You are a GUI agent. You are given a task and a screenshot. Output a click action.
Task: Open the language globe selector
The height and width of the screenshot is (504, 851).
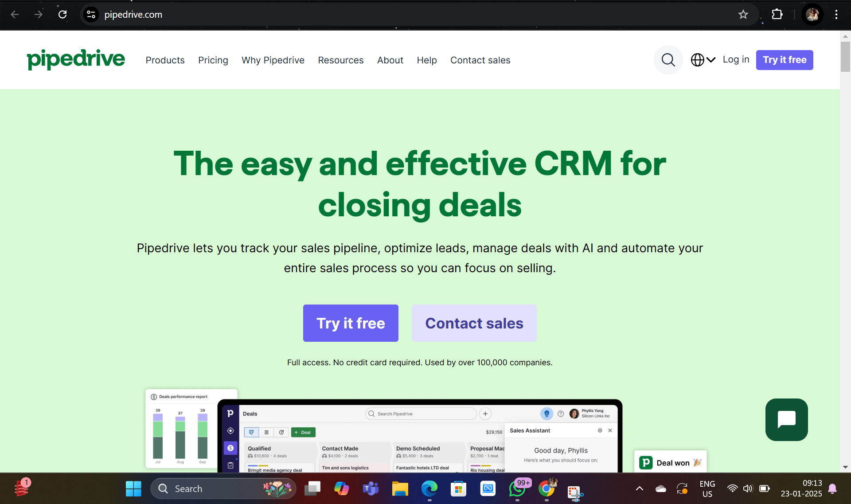tap(703, 60)
